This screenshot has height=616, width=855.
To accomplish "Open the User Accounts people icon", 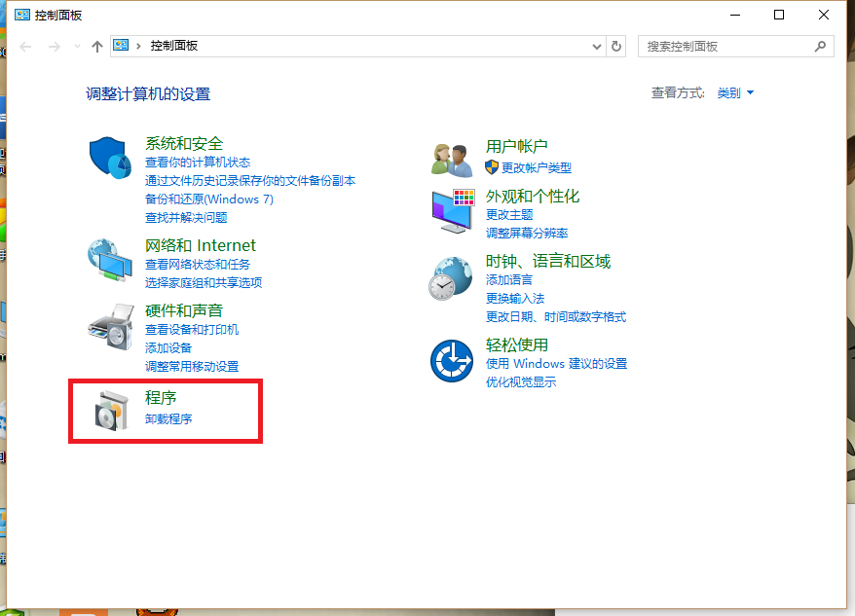I will click(452, 160).
